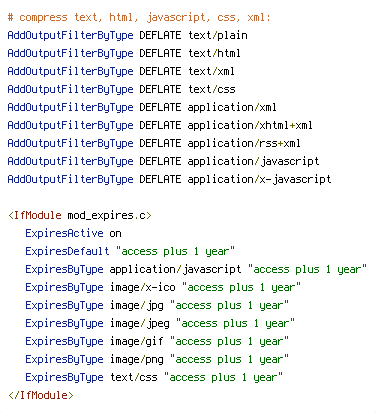Click the image/gif expires line
The image size is (376, 412).
coord(157,341)
